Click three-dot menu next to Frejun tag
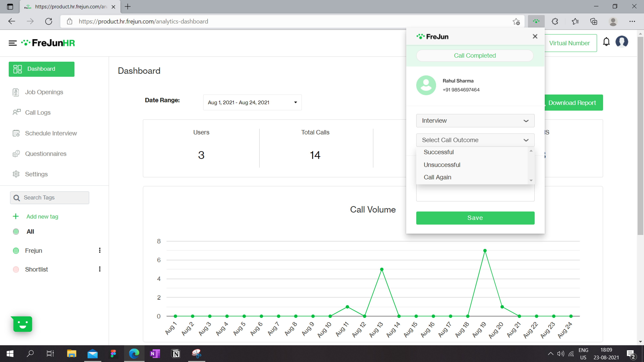This screenshot has width=644, height=362. (x=100, y=250)
